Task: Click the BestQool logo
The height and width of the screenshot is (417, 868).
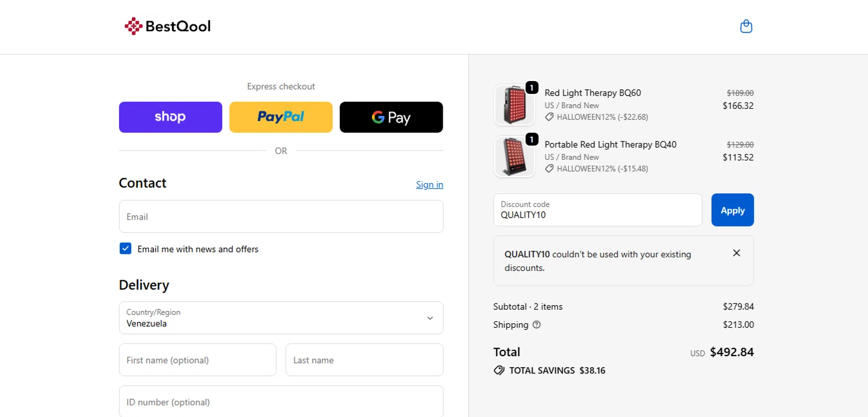Action: 168,26
